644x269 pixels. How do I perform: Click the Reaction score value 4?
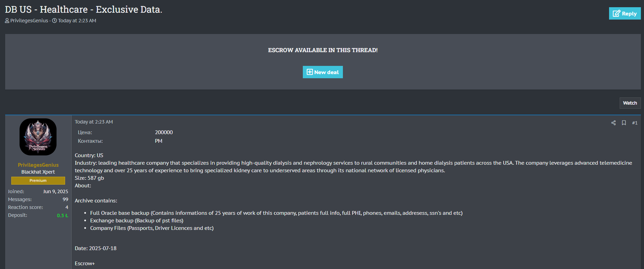click(67, 207)
